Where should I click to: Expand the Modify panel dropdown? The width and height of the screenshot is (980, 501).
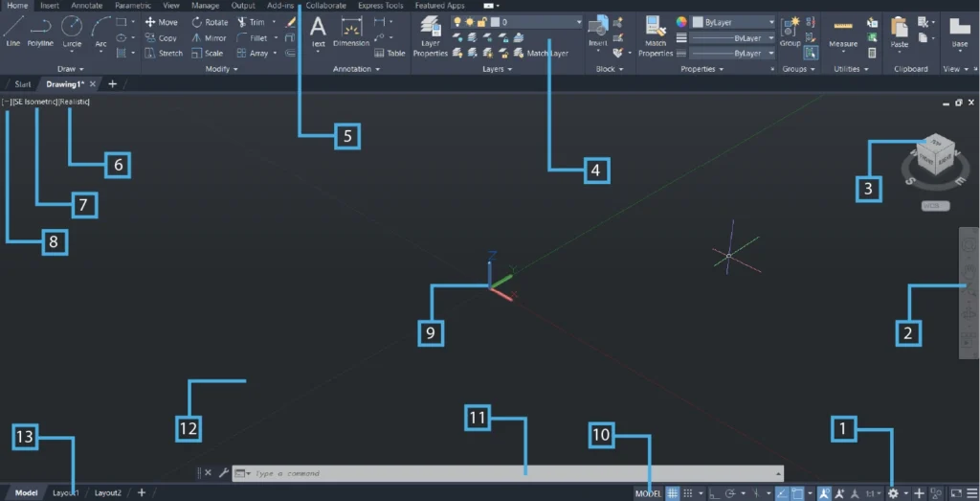tap(222, 69)
